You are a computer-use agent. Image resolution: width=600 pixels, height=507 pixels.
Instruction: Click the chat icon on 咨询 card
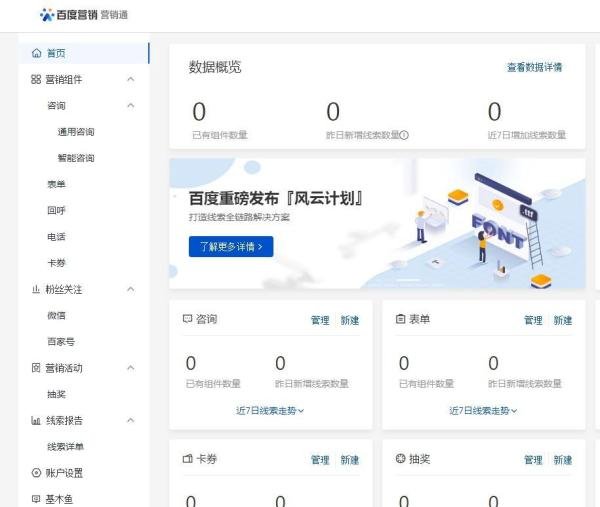click(187, 319)
